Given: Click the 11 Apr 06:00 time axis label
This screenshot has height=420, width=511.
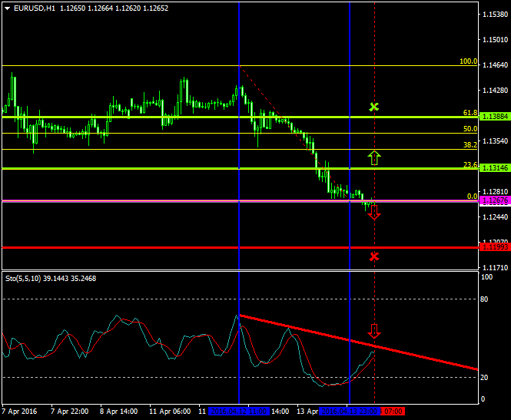Looking at the screenshot, I should click(170, 412).
